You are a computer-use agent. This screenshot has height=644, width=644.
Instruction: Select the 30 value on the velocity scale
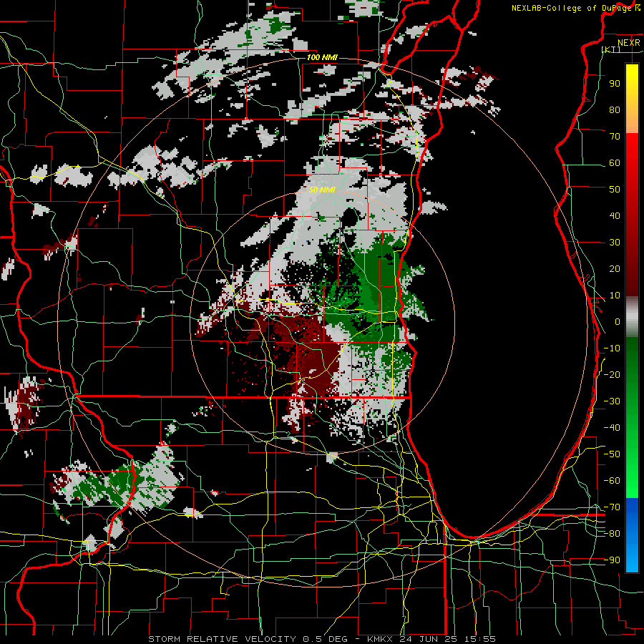click(x=615, y=243)
